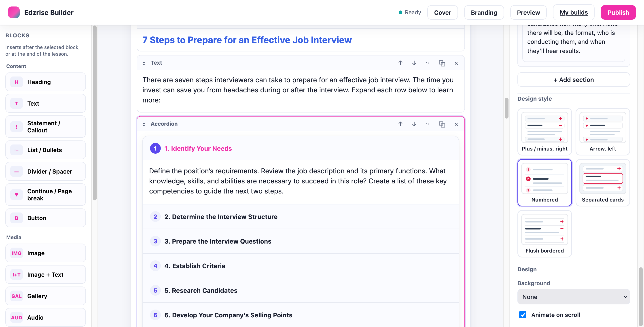The image size is (644, 327).
Task: Open the Cover settings
Action: [442, 13]
